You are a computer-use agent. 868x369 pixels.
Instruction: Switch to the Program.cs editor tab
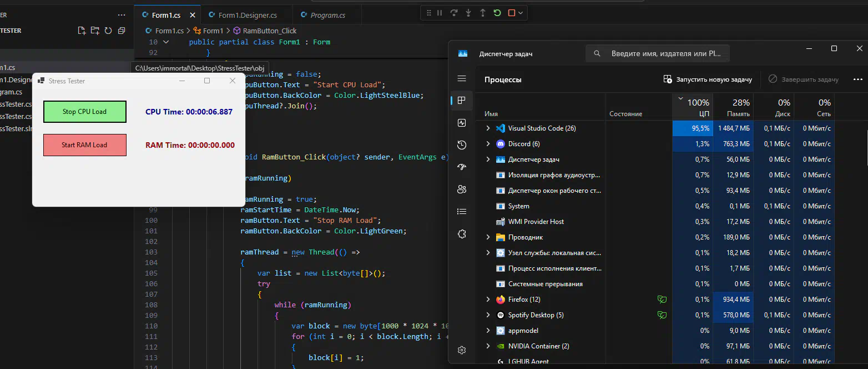[327, 15]
